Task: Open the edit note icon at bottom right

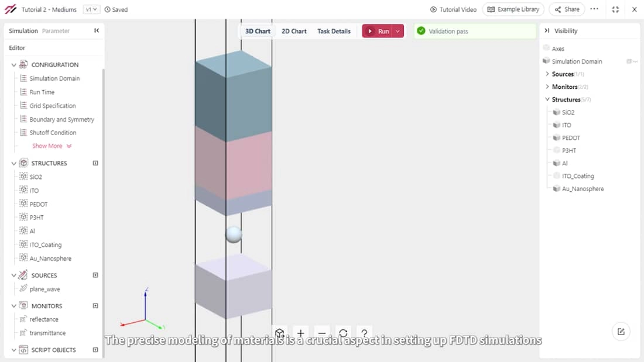Action: pyautogui.click(x=621, y=332)
